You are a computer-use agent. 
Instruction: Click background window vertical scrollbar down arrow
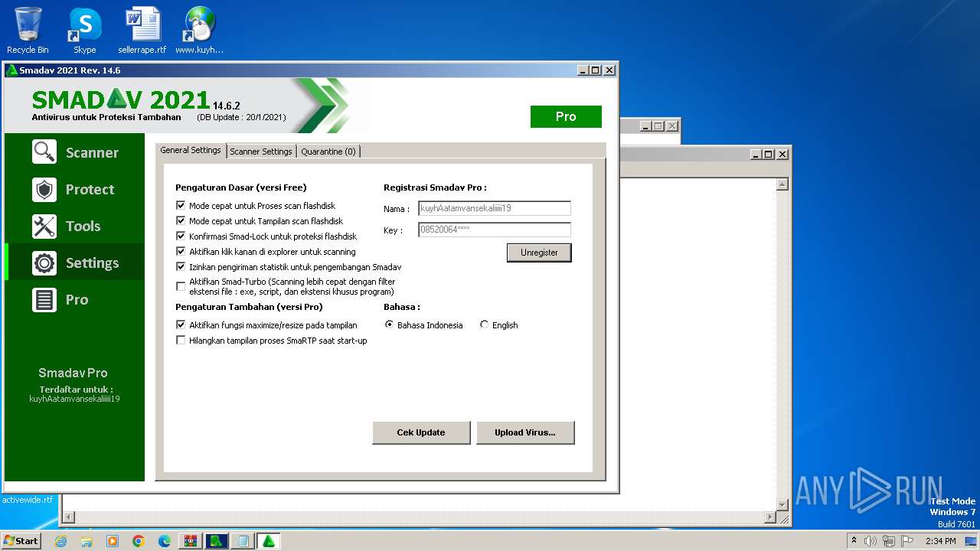point(782,505)
